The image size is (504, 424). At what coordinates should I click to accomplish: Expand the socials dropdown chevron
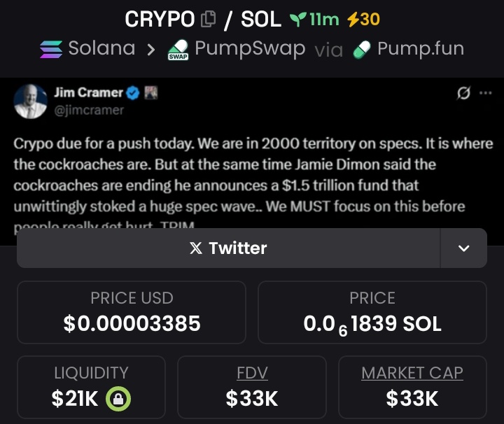[x=463, y=248]
